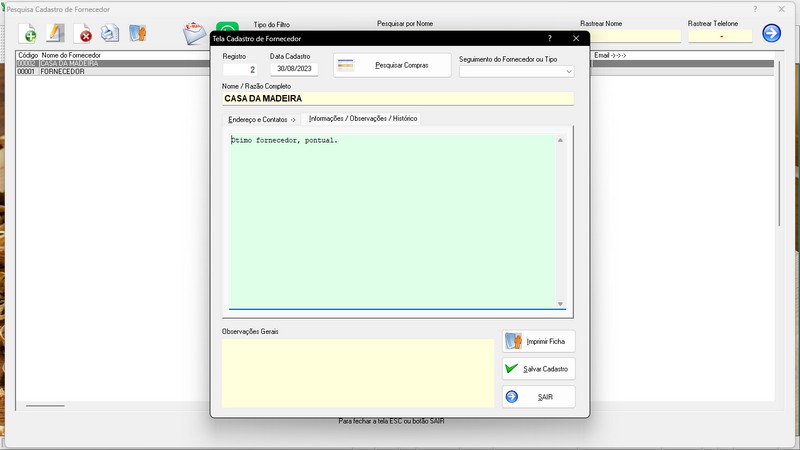Save with the Salvar Cadastro button
Screen dimensions: 800x450
click(539, 369)
